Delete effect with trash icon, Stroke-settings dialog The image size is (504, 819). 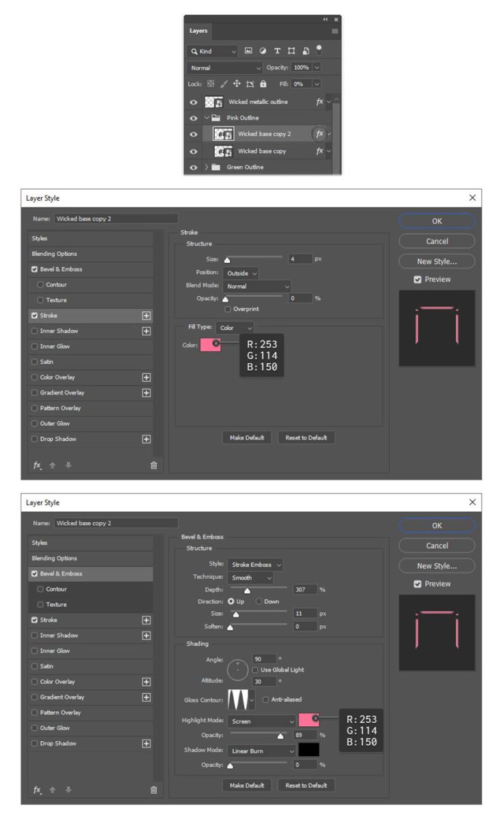(153, 465)
